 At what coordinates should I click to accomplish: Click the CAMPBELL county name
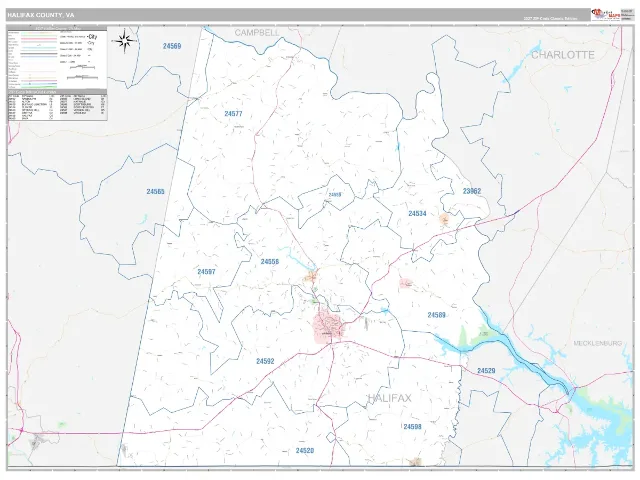point(257,33)
